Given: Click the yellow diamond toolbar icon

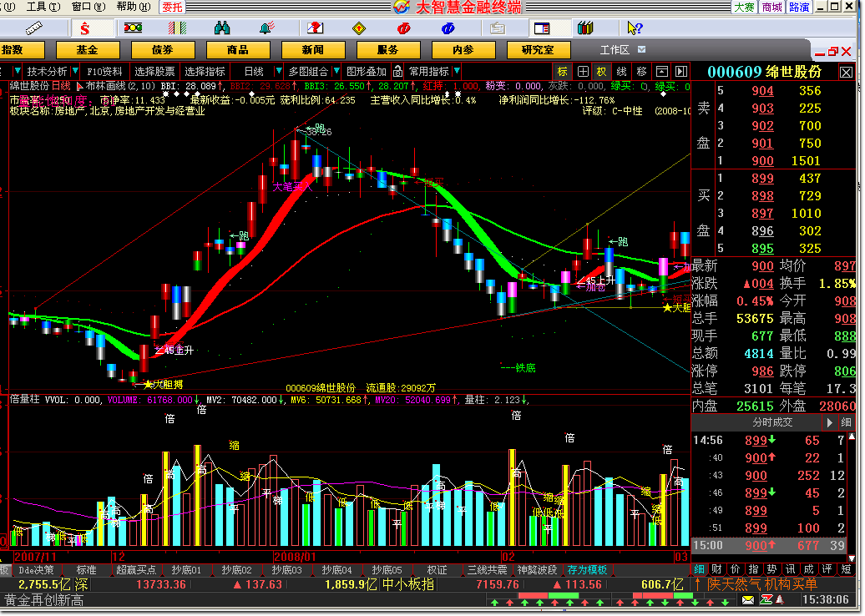Looking at the screenshot, I should (359, 28).
